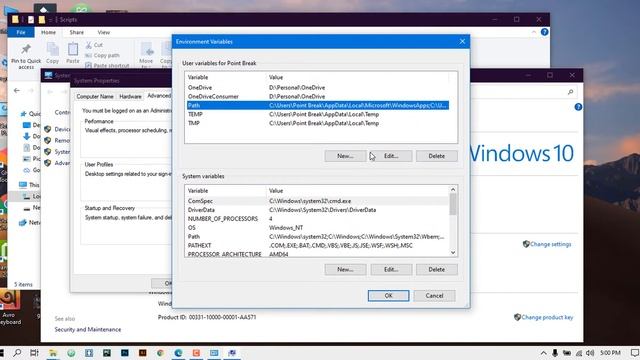Screen dimensions: 640x360
Task: Click Pin to Quick access in Explorer ribbon
Action: click(x=26, y=56)
